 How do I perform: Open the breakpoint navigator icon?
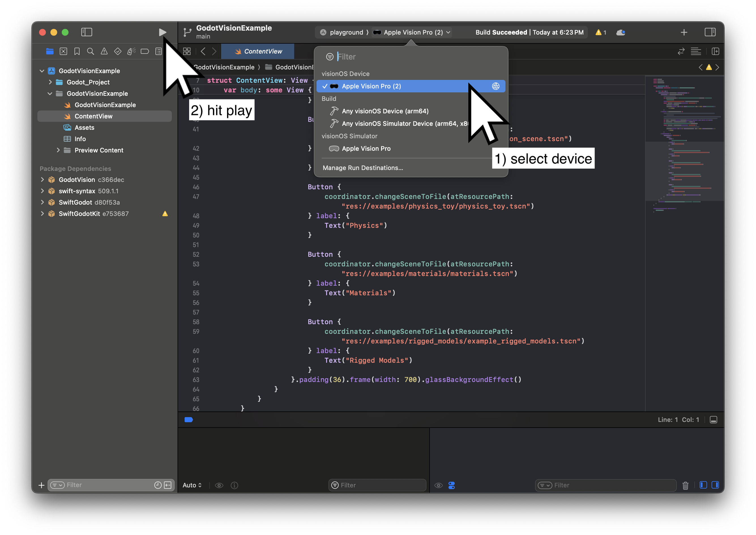pos(145,51)
